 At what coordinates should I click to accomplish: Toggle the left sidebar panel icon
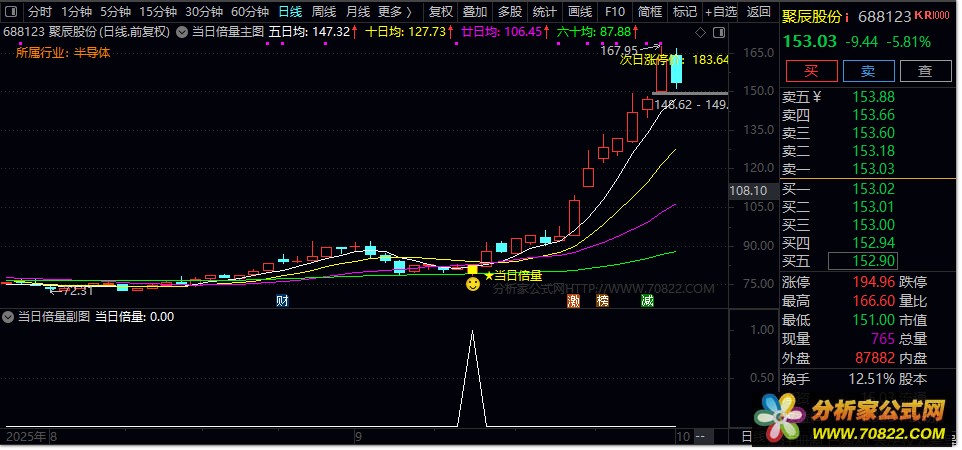10,11
